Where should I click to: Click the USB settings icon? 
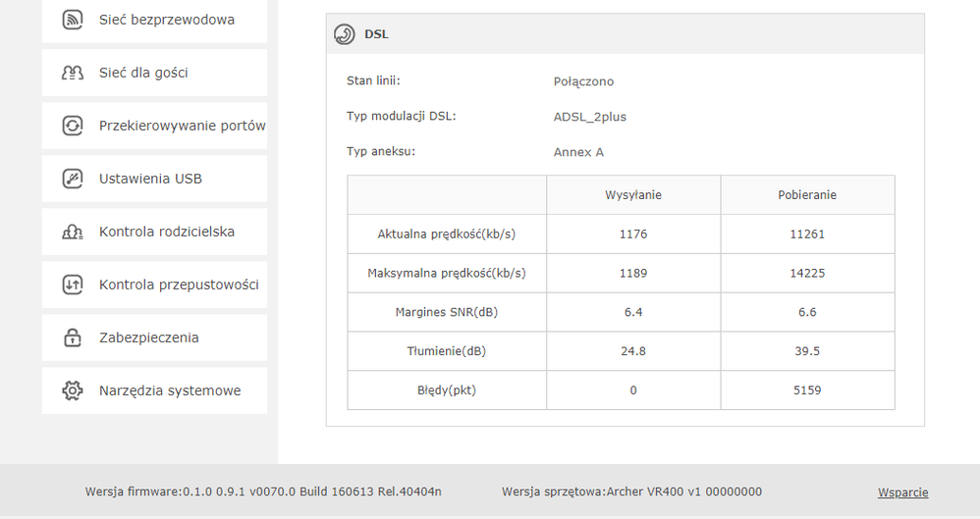coord(72,179)
